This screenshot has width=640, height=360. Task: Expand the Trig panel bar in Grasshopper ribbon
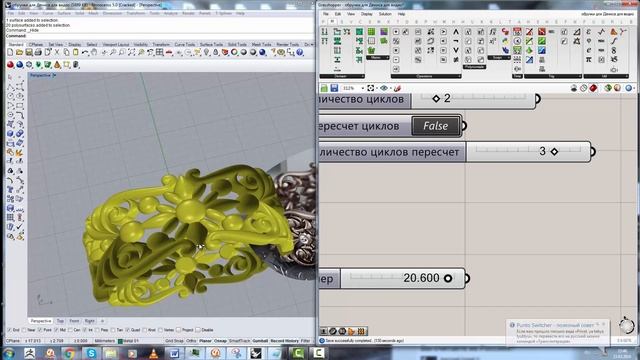coord(553,76)
